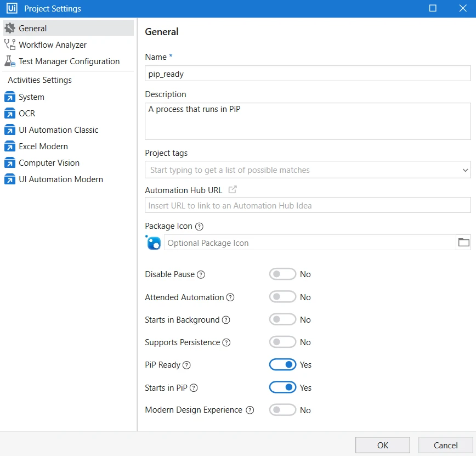Screen dimensions: 476x456
Task: Click the UI Automation Modern package icon
Action: pos(10,179)
